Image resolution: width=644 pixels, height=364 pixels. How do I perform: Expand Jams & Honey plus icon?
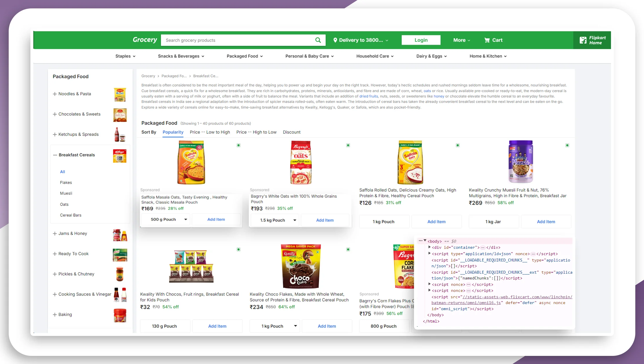tap(55, 233)
